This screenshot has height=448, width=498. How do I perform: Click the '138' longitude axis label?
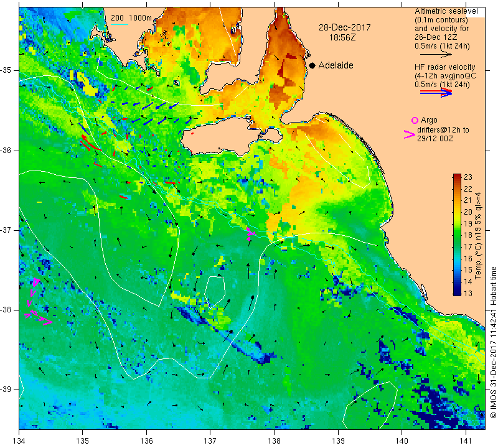click(274, 441)
